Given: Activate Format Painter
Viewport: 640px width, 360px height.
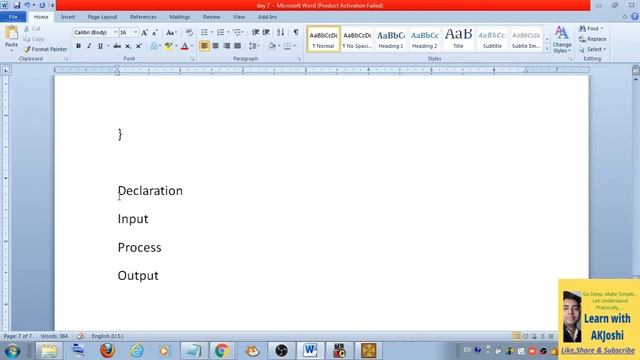Looking at the screenshot, I should (x=45, y=49).
